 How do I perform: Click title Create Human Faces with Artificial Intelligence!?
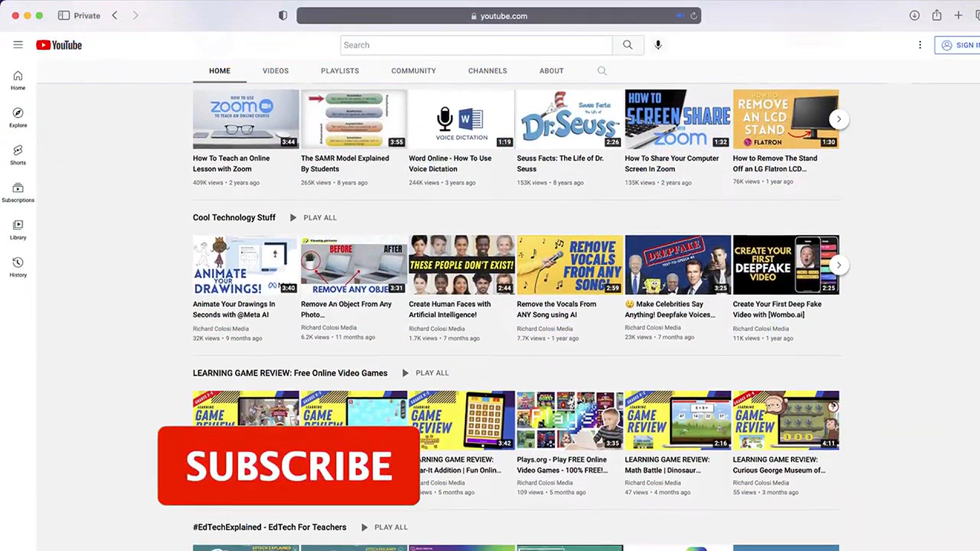tap(450, 309)
